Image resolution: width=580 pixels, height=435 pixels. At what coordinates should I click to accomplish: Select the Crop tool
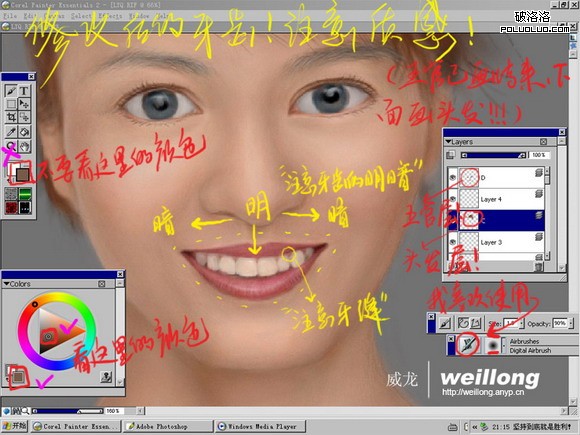11,118
